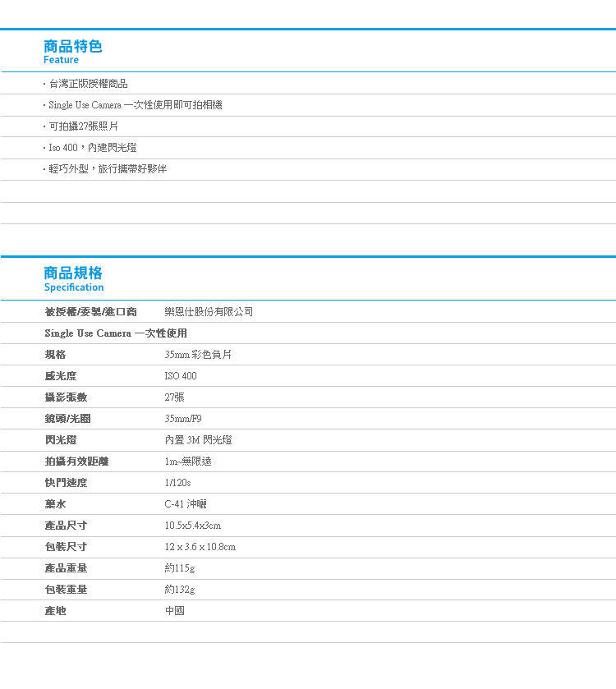Click the Iso 400 內建閃光燈 feature line
This screenshot has width=616, height=689.
(x=92, y=148)
